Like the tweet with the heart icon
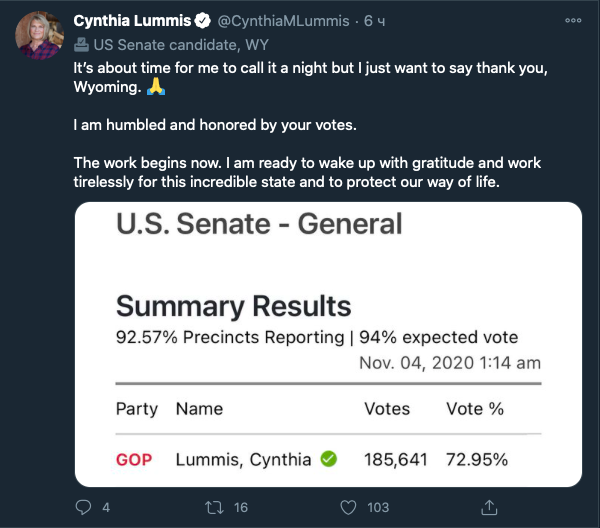 [x=348, y=508]
